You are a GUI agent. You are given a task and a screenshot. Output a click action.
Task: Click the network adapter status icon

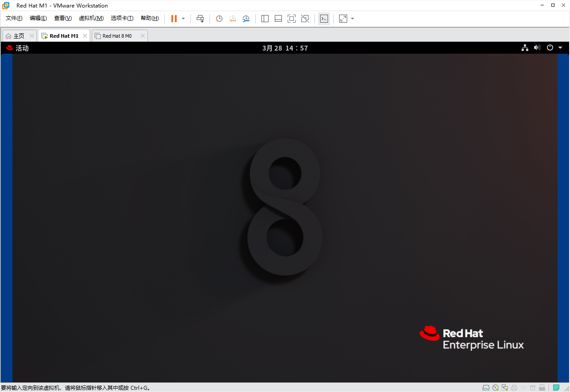pos(505,388)
